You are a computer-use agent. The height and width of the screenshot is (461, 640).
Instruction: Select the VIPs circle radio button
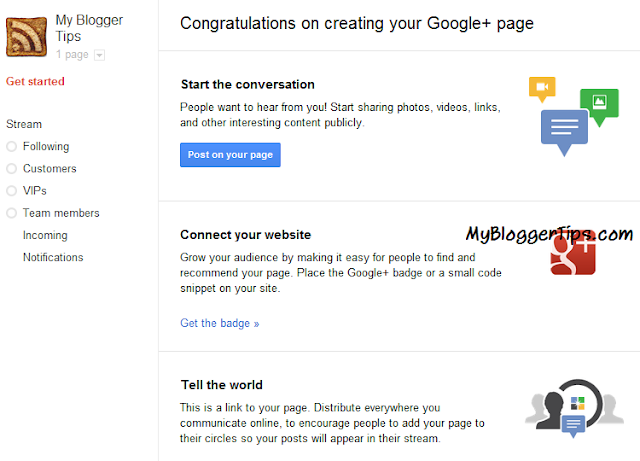click(x=11, y=190)
